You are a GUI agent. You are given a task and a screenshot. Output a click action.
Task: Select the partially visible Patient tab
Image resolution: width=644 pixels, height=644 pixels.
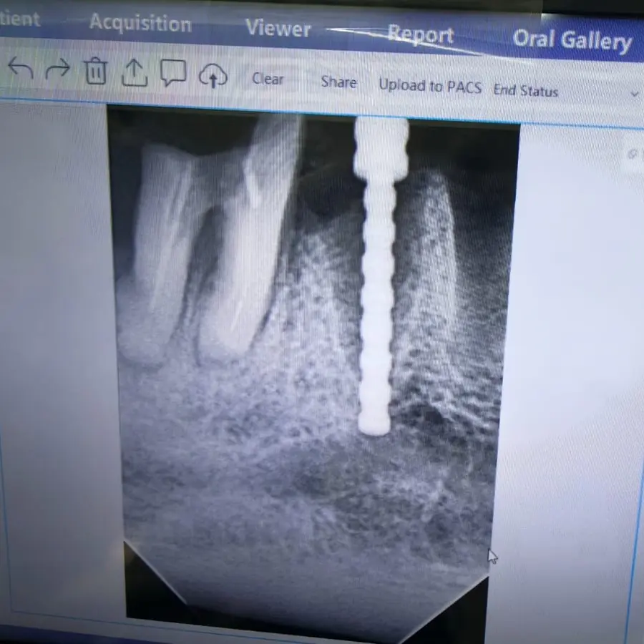pyautogui.click(x=20, y=19)
